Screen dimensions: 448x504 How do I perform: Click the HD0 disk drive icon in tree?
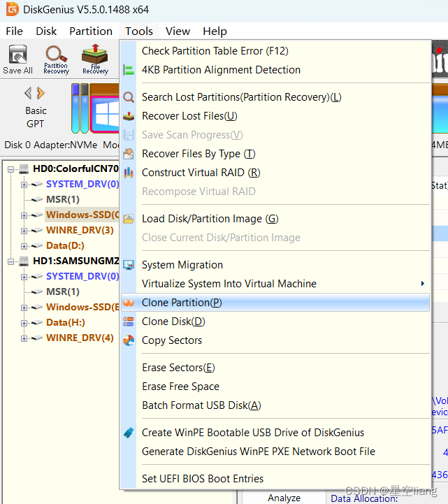point(24,168)
